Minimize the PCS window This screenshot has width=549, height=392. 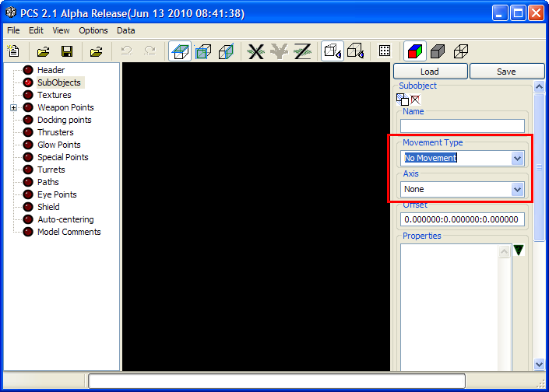tap(500, 13)
